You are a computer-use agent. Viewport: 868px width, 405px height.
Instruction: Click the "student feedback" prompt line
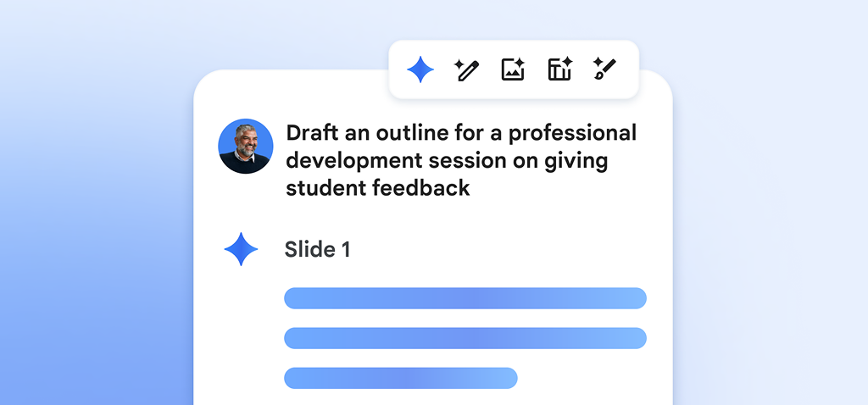click(377, 188)
